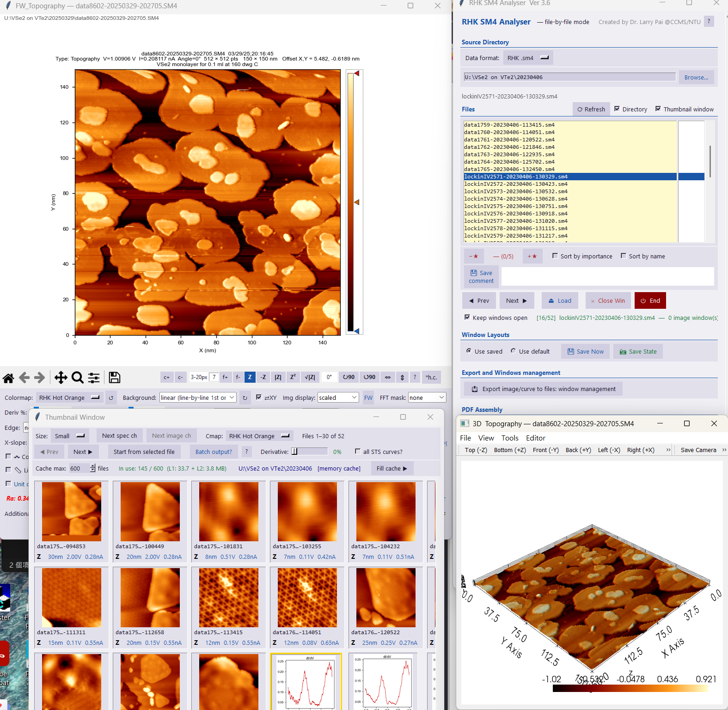Open the ? help button in topography toolbar
728x710 pixels.
(415, 377)
